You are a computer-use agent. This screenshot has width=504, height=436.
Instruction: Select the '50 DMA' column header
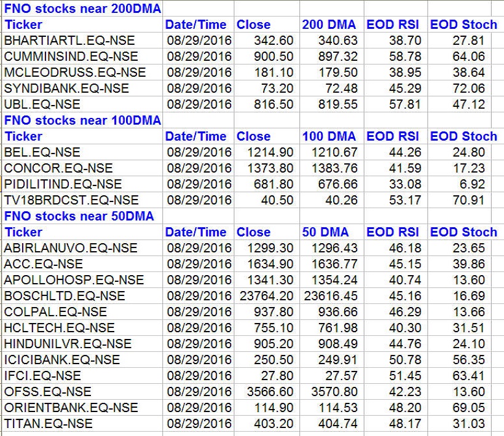point(325,232)
